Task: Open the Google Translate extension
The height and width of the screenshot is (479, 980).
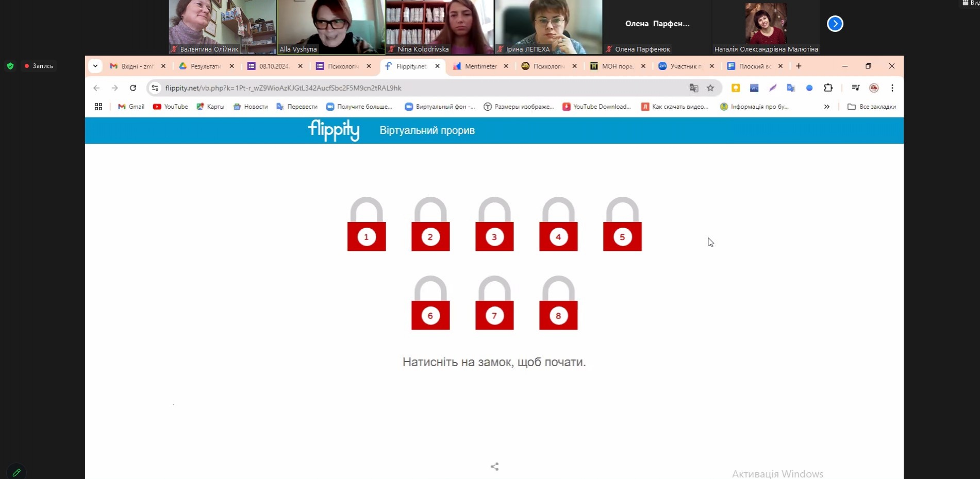Action: pyautogui.click(x=791, y=88)
